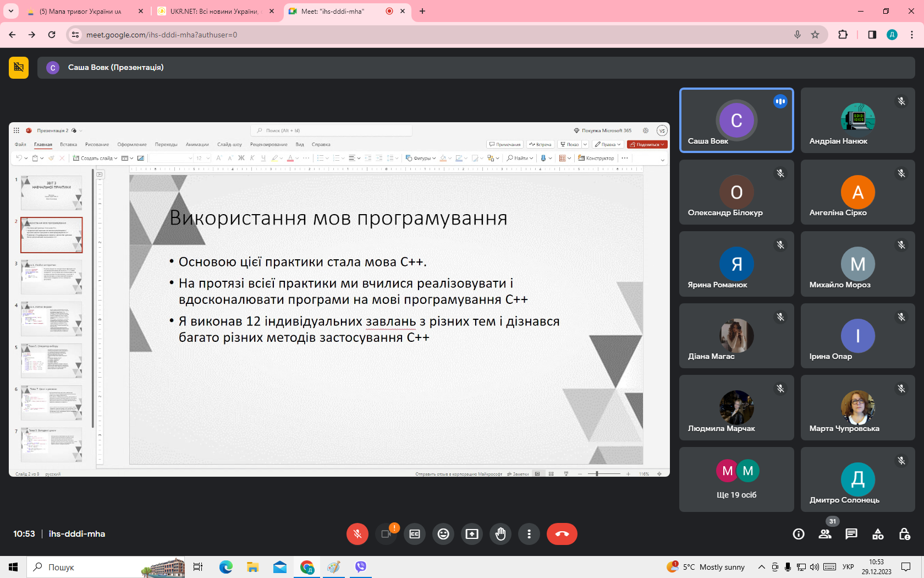Viewport: 924px width, 578px height.
Task: Open meeting details info icon
Action: [x=799, y=534]
